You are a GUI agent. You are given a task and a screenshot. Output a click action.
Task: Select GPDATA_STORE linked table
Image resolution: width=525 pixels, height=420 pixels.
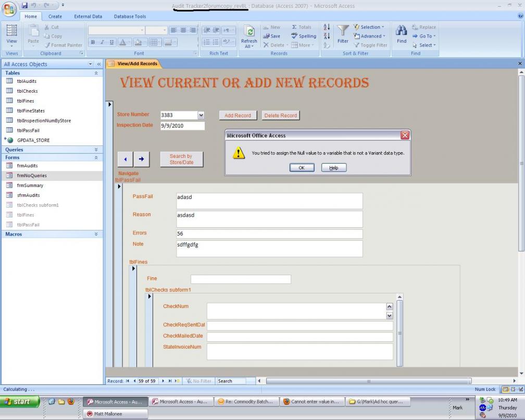coord(52,140)
